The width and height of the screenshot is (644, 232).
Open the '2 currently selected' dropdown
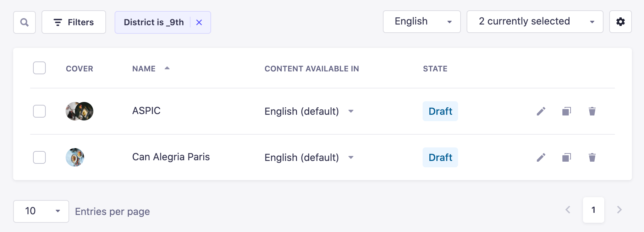coord(534,22)
